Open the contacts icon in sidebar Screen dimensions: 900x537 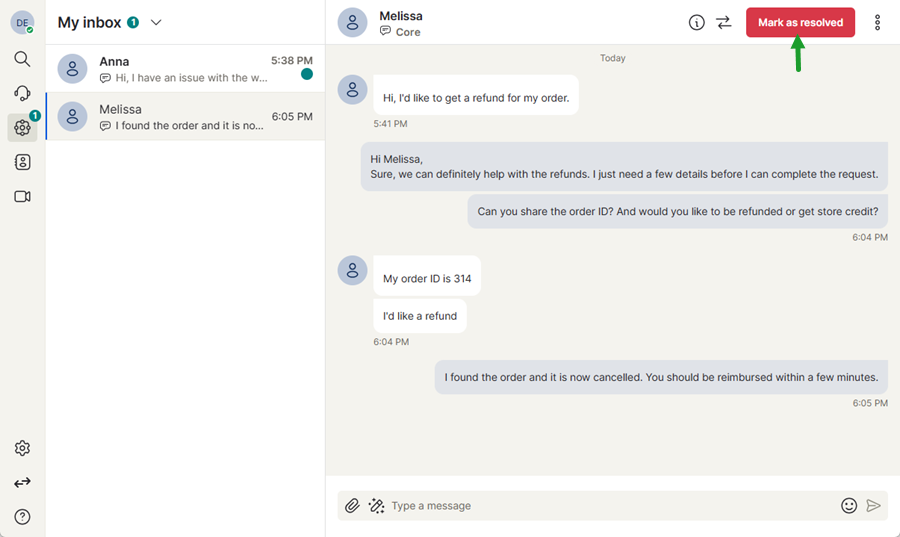pyautogui.click(x=22, y=162)
